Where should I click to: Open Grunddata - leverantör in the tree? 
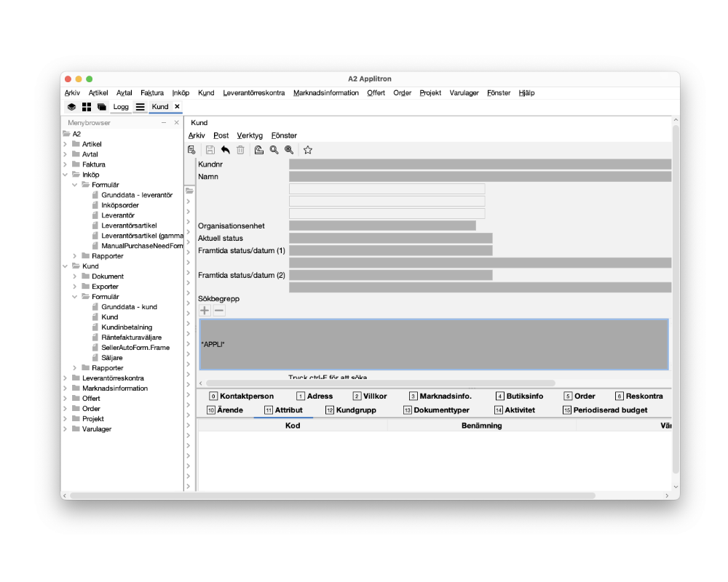click(x=137, y=196)
